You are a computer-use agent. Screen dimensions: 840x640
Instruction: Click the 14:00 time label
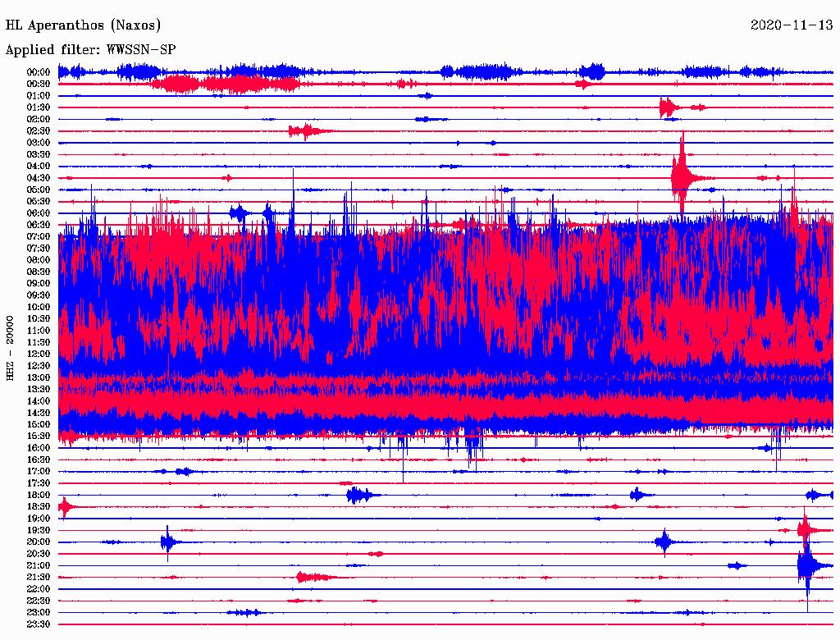(x=39, y=401)
